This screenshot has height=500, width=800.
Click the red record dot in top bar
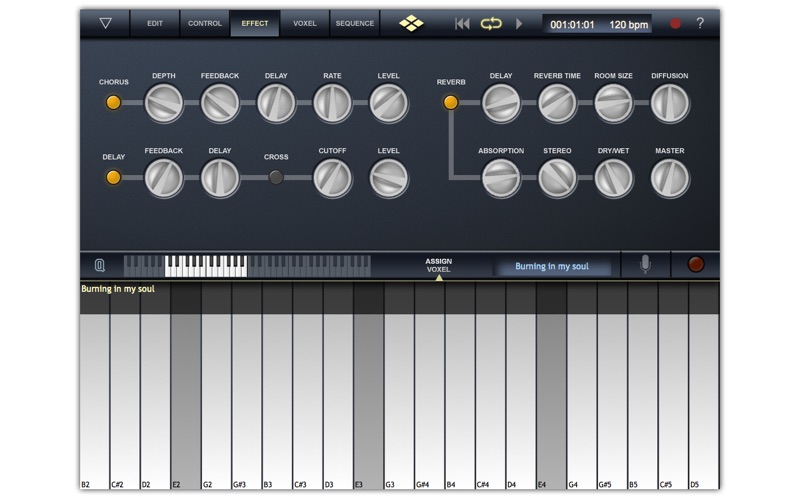pos(675,23)
